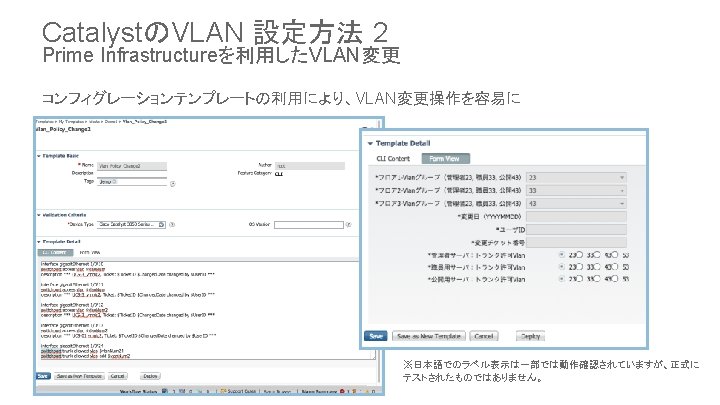Select Vlan 53 radio in 職員用サーバ row

(x=614, y=266)
